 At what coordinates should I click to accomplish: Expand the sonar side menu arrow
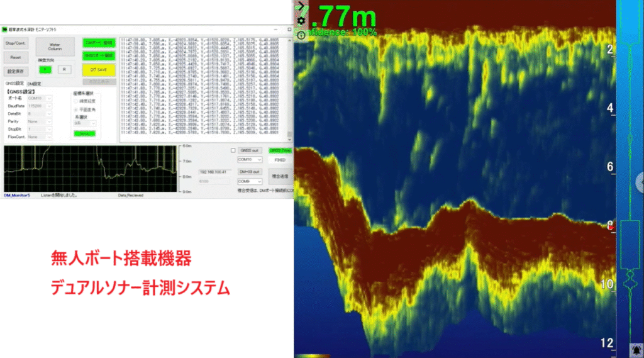(301, 6)
